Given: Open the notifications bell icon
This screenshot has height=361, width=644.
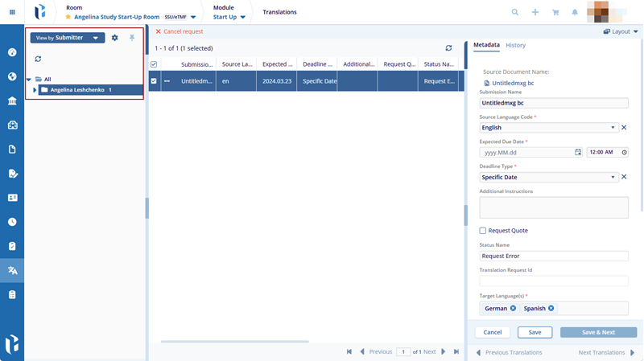Looking at the screenshot, I should tap(575, 12).
